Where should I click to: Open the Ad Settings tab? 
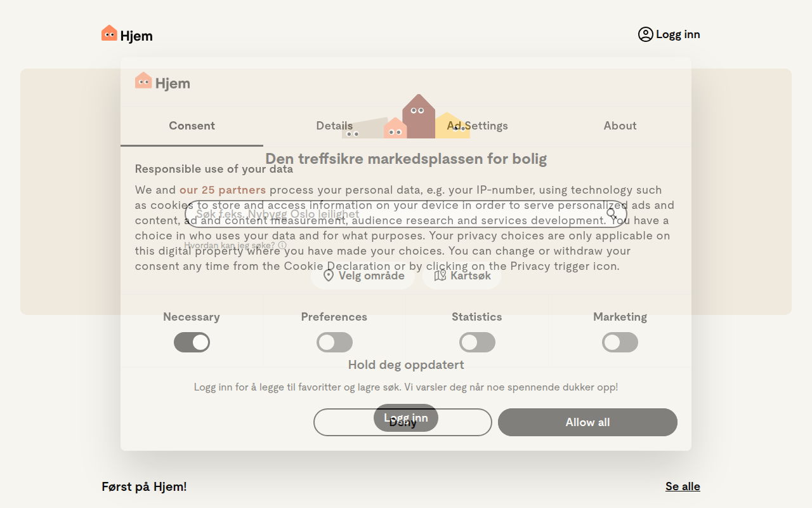click(x=477, y=126)
